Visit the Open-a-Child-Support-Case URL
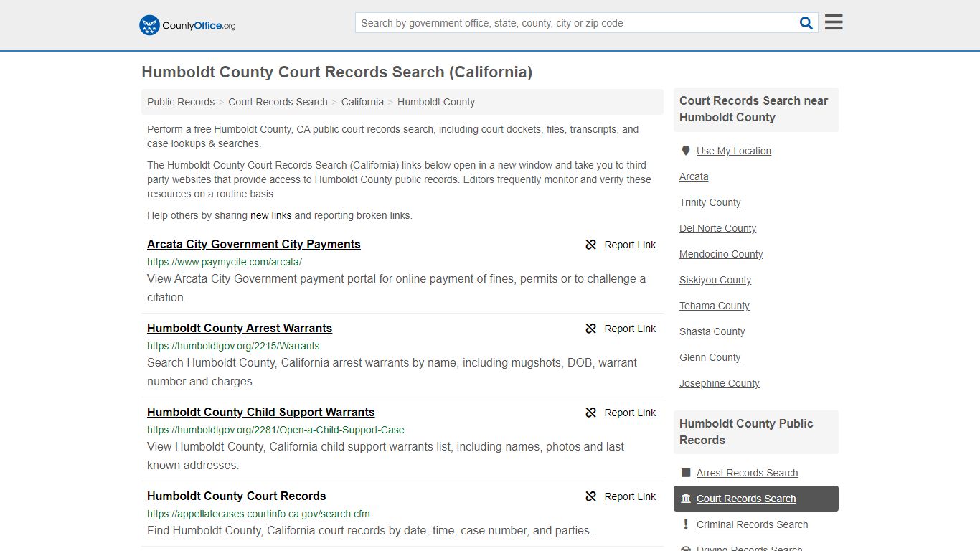 tap(275, 430)
